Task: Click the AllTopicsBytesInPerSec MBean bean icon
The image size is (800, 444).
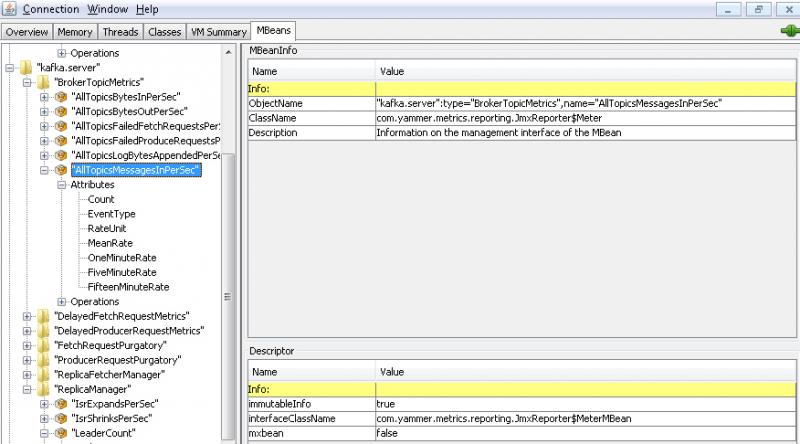Action: coord(61,96)
